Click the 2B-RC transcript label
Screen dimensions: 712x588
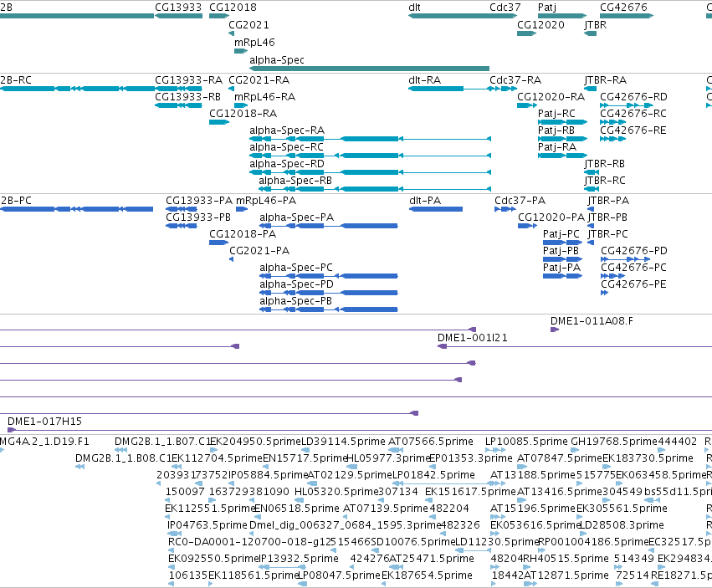click(16, 80)
